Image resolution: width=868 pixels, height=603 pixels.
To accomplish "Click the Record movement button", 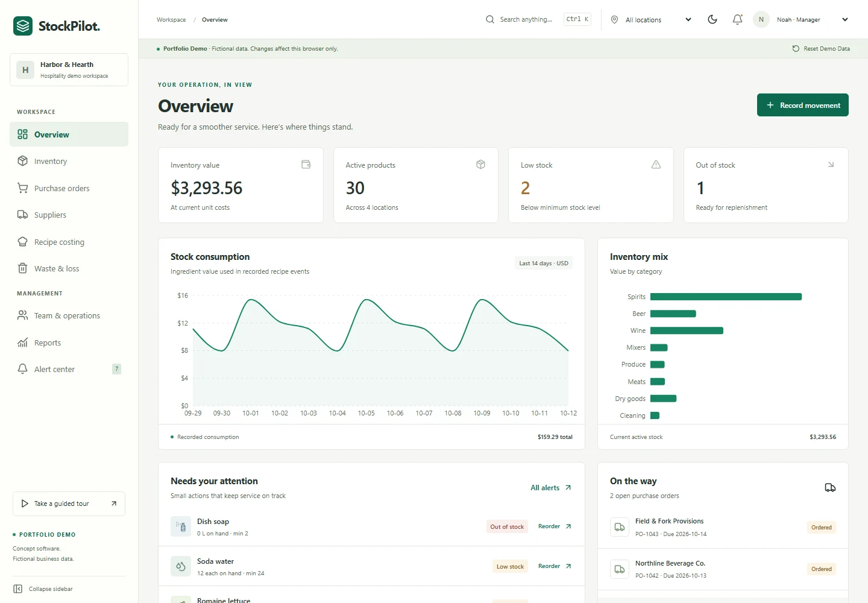I will [x=803, y=105].
